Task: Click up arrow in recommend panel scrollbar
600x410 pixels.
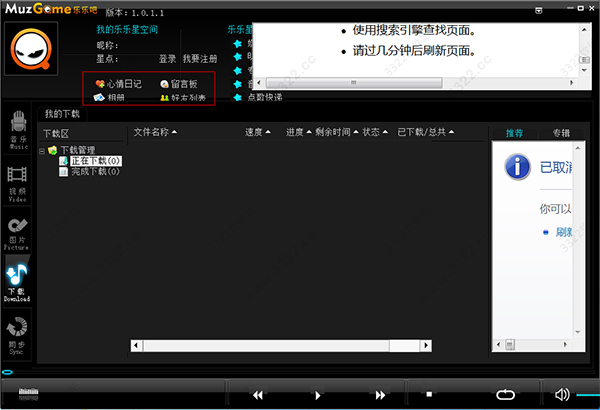Action: [x=578, y=148]
